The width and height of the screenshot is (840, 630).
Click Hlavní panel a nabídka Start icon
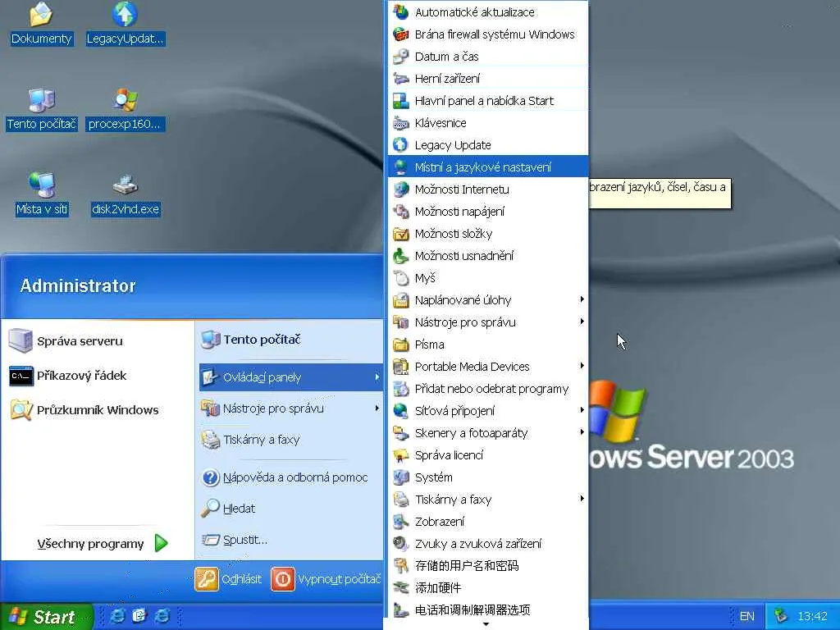point(400,101)
